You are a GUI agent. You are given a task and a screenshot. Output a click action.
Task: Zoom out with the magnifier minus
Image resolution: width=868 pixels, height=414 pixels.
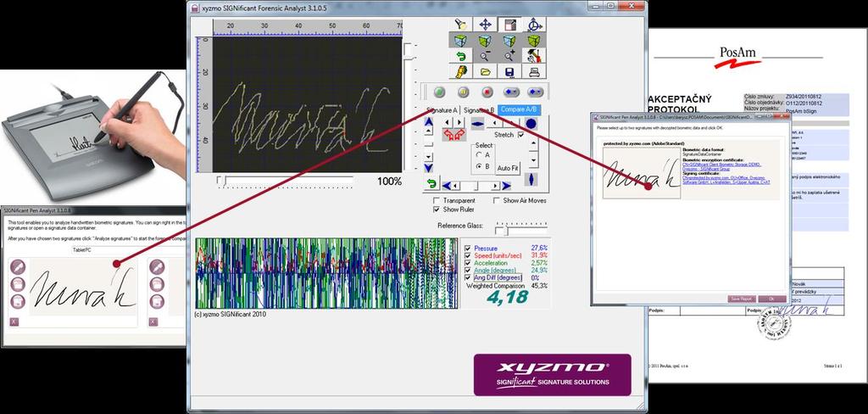485,56
